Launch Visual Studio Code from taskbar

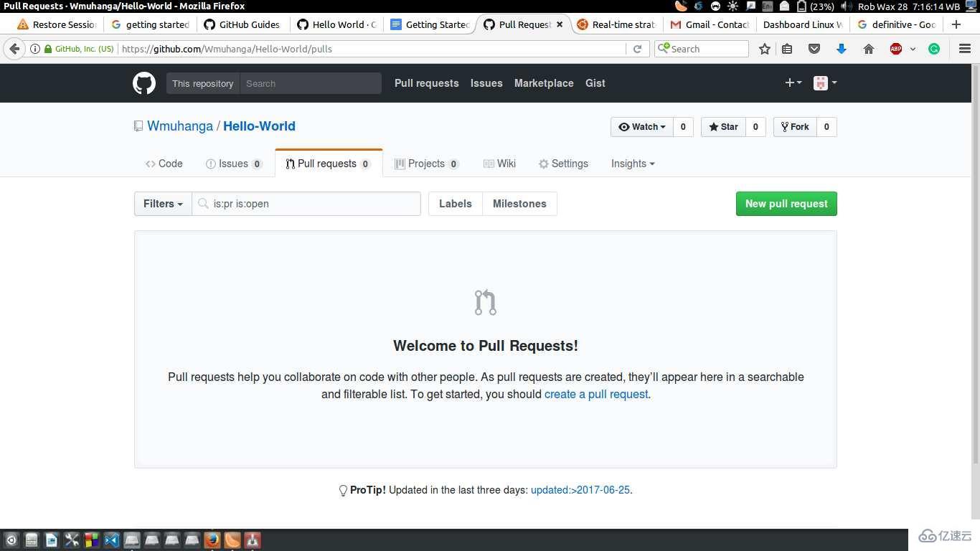(112, 540)
